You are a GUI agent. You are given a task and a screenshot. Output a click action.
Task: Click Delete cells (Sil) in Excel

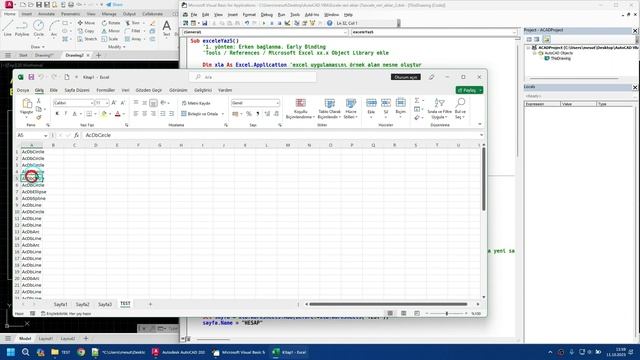(x=386, y=109)
